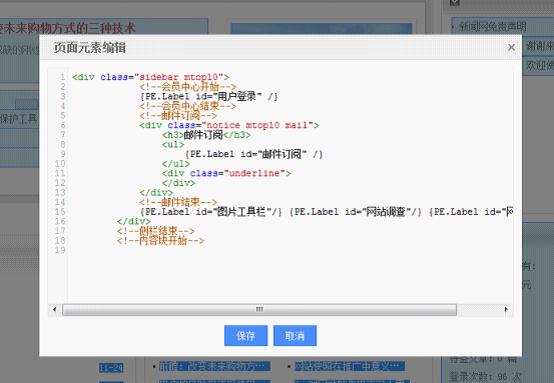554x383 pixels.
Task: Place cursor in the sidebar mtop10 div line
Action: pyautogui.click(x=151, y=77)
